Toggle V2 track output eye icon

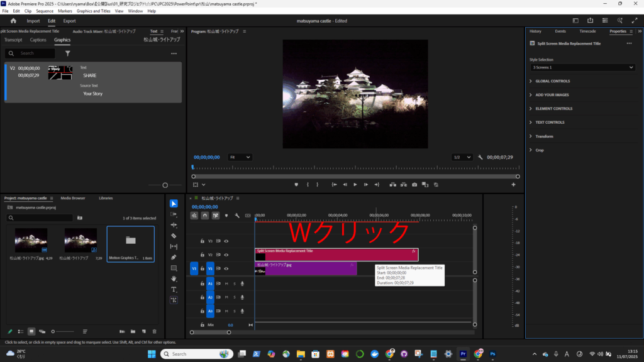coord(226,255)
